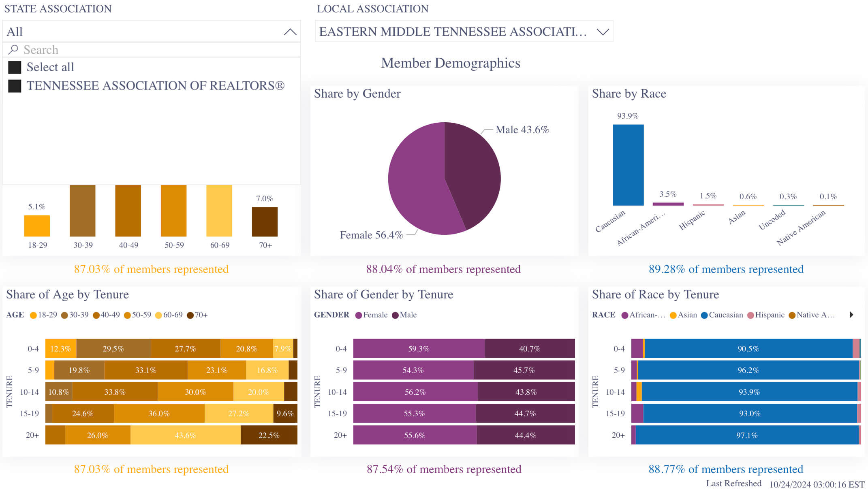
Task: Click '88.04% of members represented' text
Action: click(443, 269)
